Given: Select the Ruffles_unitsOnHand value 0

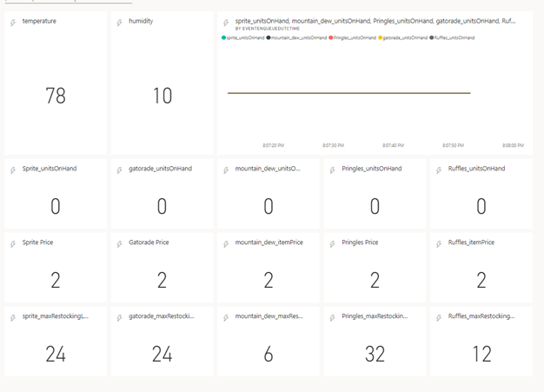Looking at the screenshot, I should click(x=481, y=206).
